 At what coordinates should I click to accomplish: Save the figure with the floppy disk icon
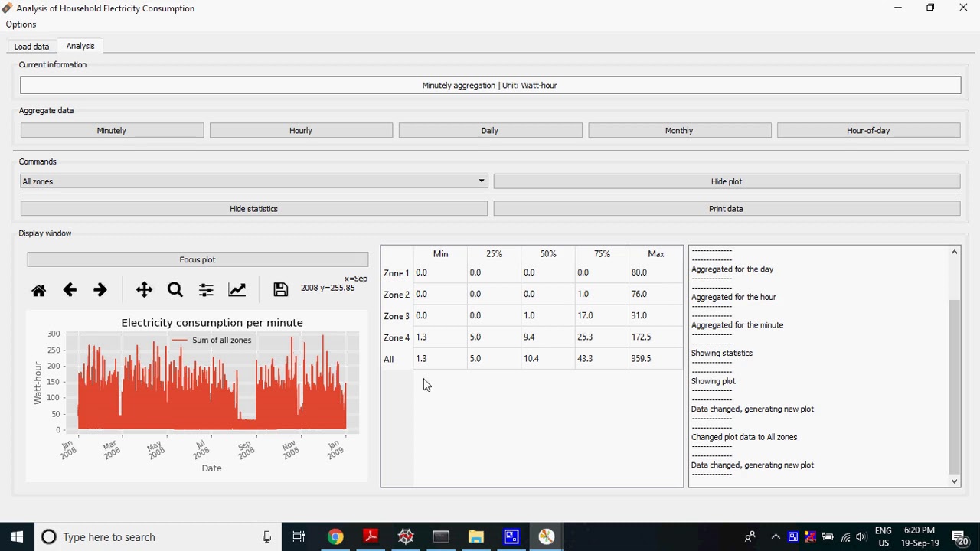tap(280, 290)
